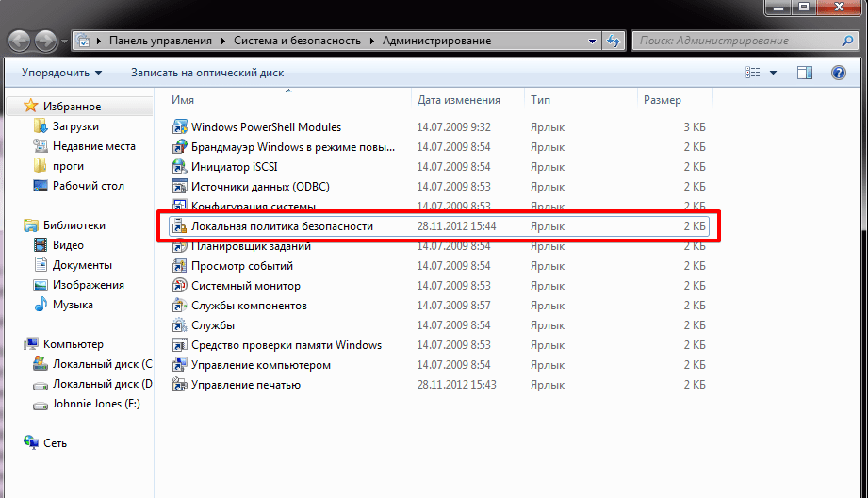Image resolution: width=868 pixels, height=498 pixels.
Task: Select 'Средство проверки памяти Windows' name text
Action: tap(287, 345)
